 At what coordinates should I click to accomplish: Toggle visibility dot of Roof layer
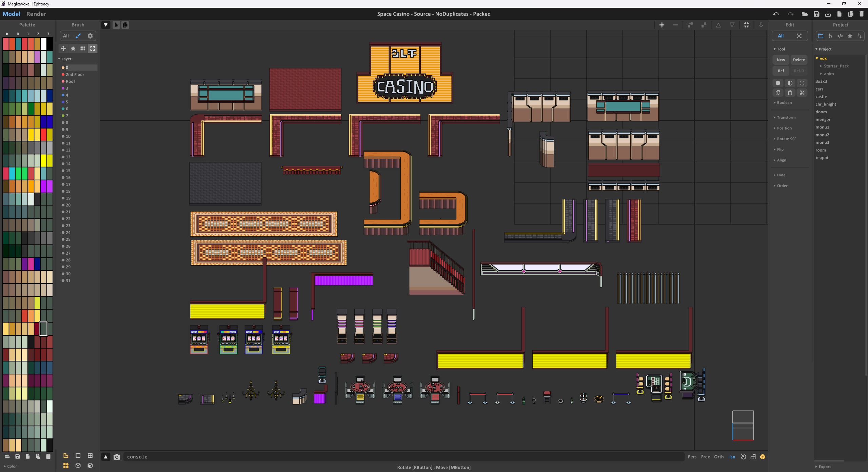tap(63, 81)
